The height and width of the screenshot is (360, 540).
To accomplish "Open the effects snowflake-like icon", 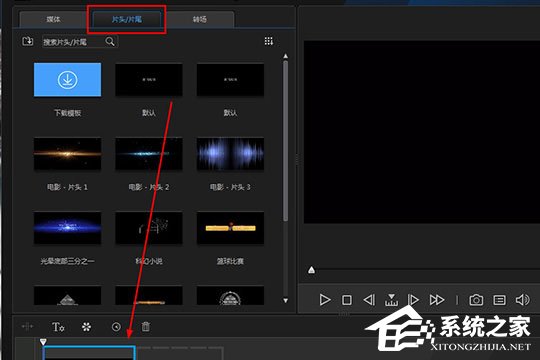I will [86, 327].
